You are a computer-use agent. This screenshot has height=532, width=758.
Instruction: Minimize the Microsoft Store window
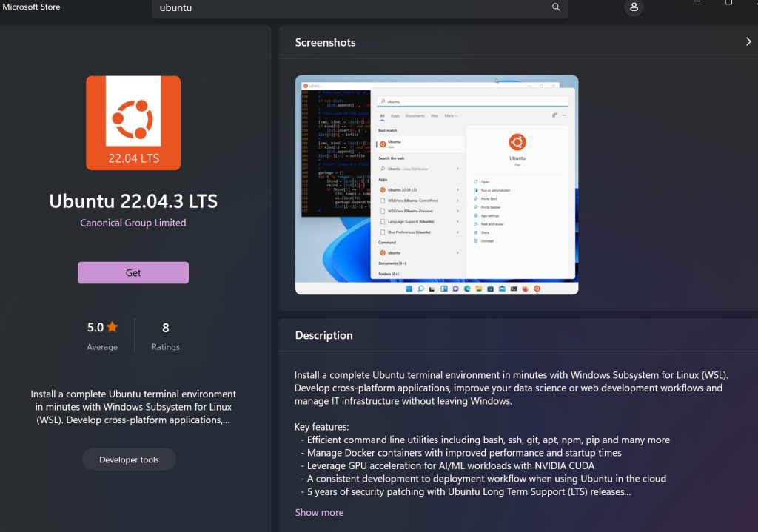696,3
